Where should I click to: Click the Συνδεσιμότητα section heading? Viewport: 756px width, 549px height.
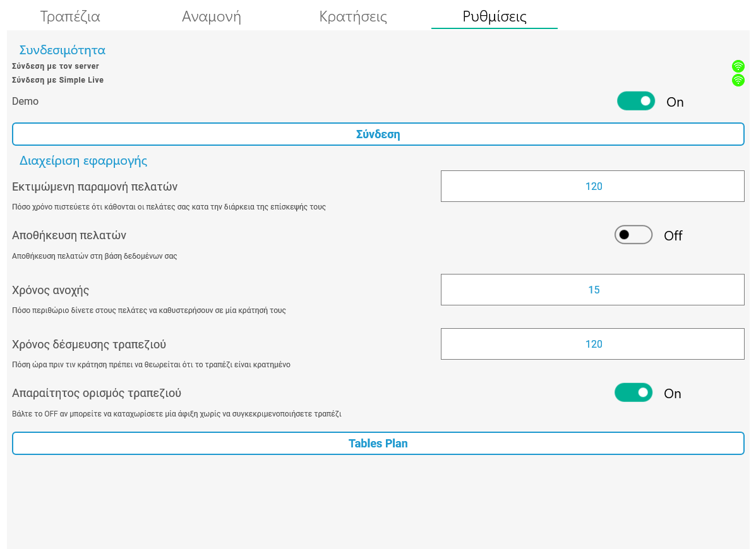pos(62,50)
